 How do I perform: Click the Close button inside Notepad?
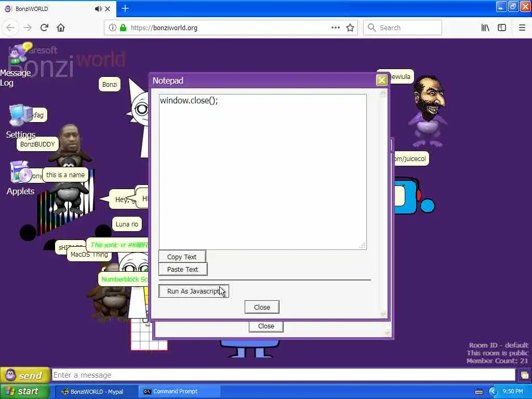tap(262, 307)
